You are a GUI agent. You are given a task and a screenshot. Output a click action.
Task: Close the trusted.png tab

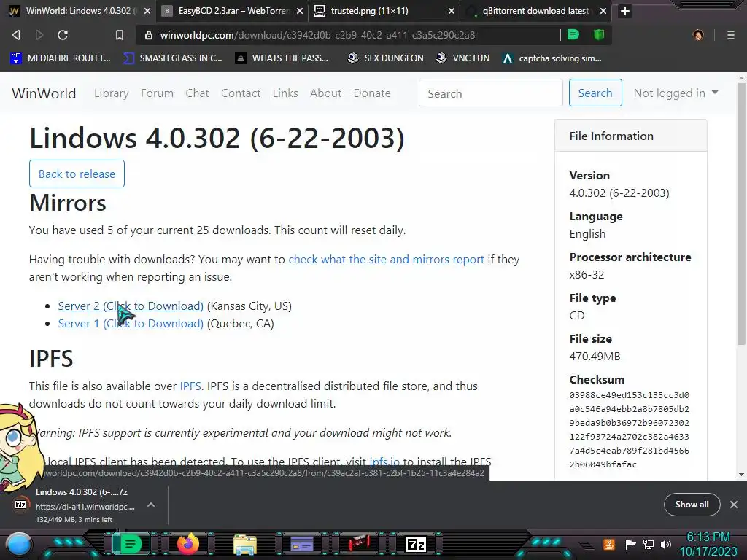(x=451, y=11)
